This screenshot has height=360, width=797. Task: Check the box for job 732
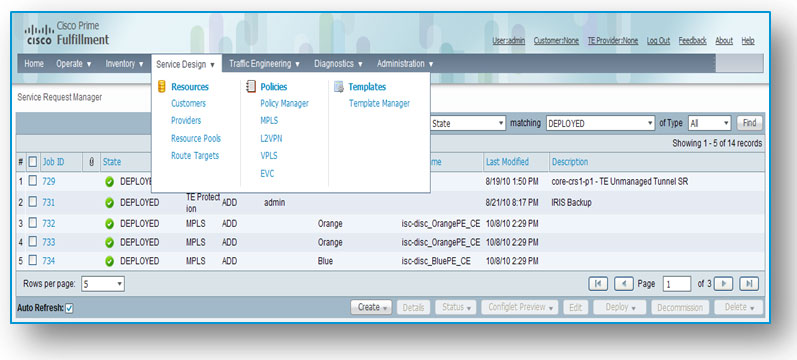pyautogui.click(x=33, y=223)
